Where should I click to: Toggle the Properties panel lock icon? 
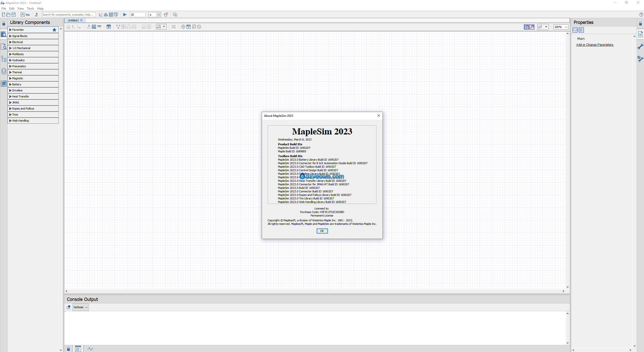click(x=640, y=23)
